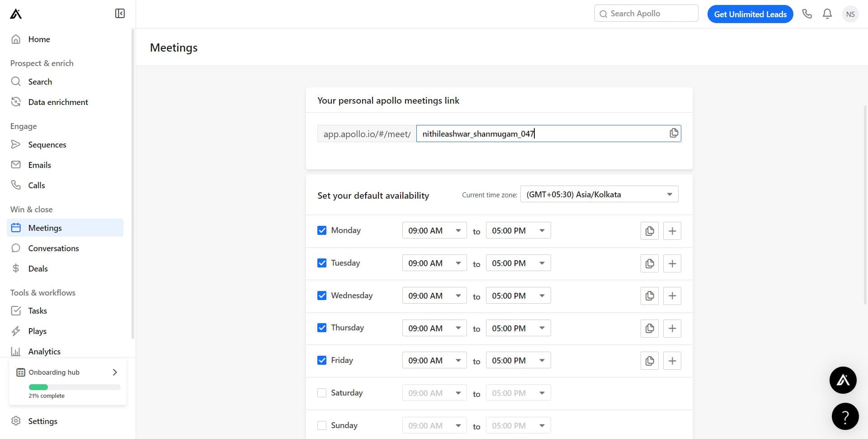Go to Calls in the sidebar
The image size is (868, 439).
[65, 185]
